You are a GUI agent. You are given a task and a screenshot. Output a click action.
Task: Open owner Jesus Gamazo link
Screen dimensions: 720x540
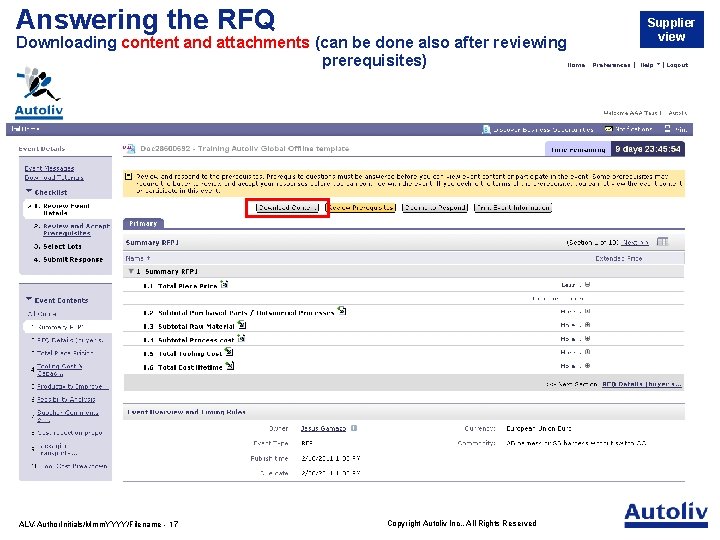[323, 428]
